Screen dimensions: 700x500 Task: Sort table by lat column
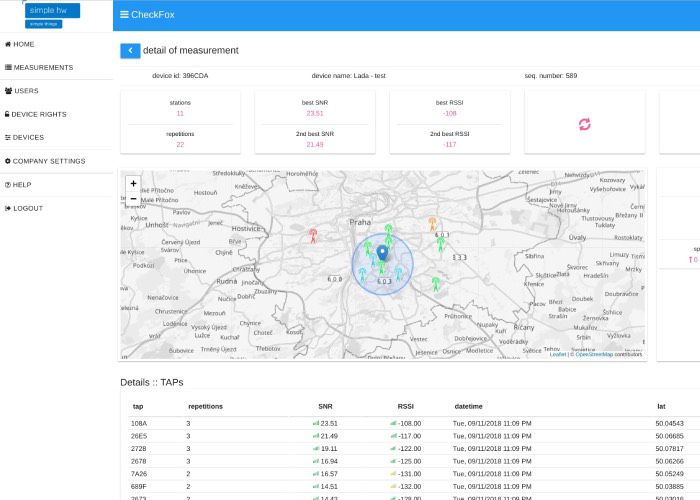pos(661,406)
